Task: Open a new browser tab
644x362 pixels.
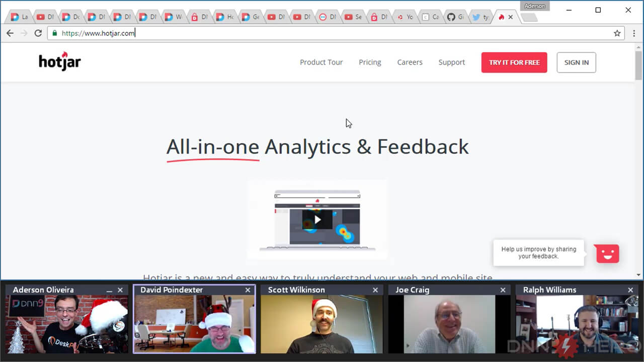Action: (x=529, y=18)
